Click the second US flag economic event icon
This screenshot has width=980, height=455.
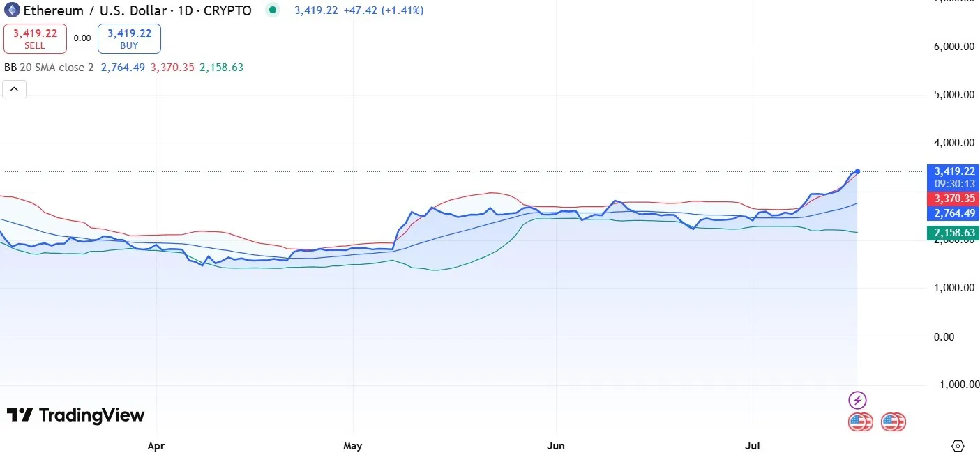pos(894,422)
